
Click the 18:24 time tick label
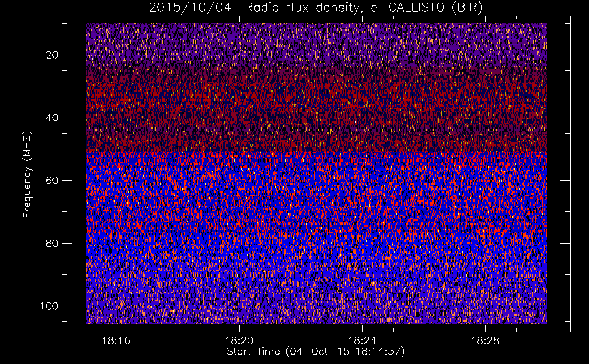362,341
